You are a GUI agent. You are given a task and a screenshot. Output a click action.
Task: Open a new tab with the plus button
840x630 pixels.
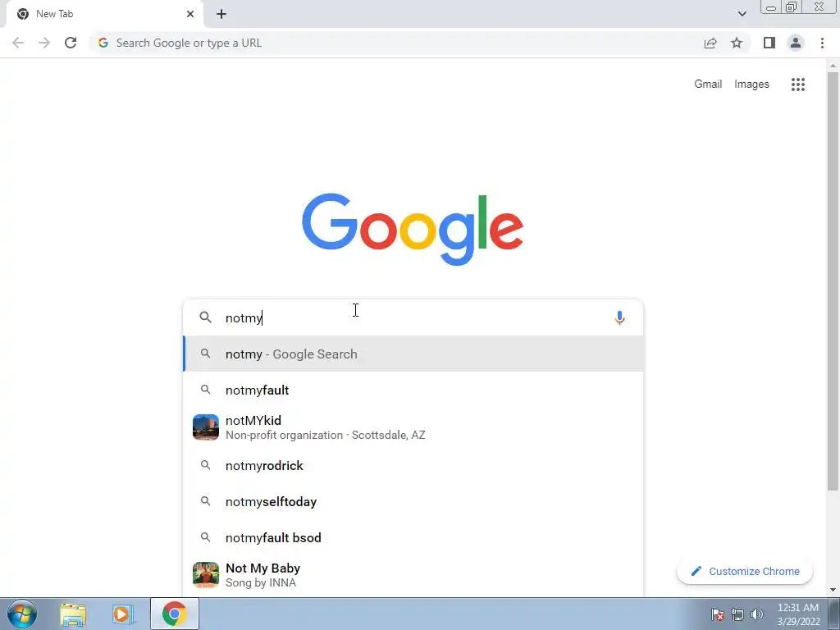coord(221,14)
